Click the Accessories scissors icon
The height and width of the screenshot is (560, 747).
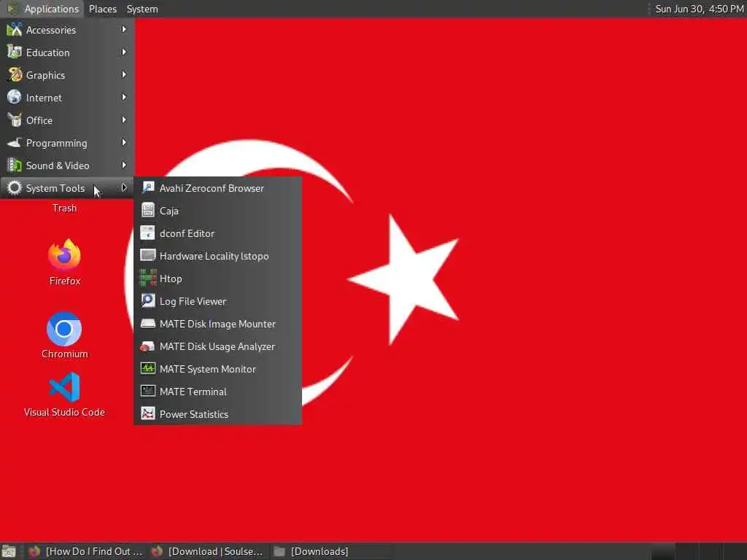click(15, 29)
